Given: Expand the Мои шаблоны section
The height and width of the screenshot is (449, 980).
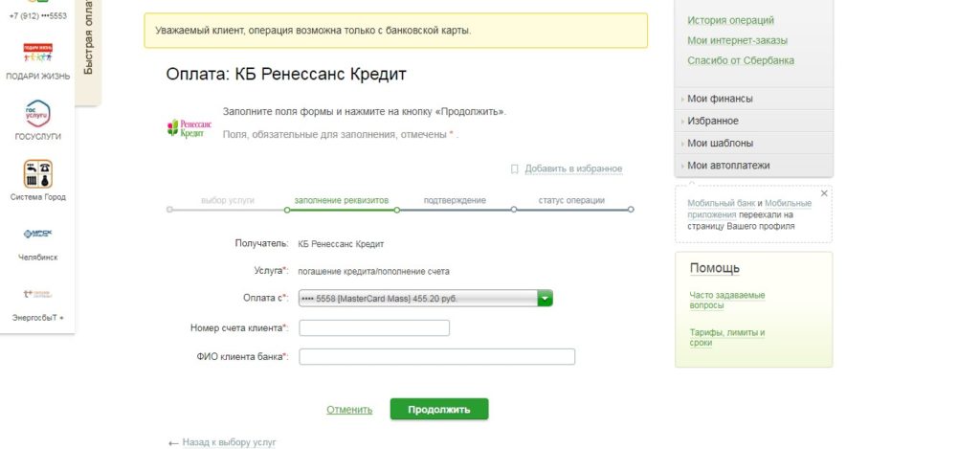Looking at the screenshot, I should click(720, 143).
